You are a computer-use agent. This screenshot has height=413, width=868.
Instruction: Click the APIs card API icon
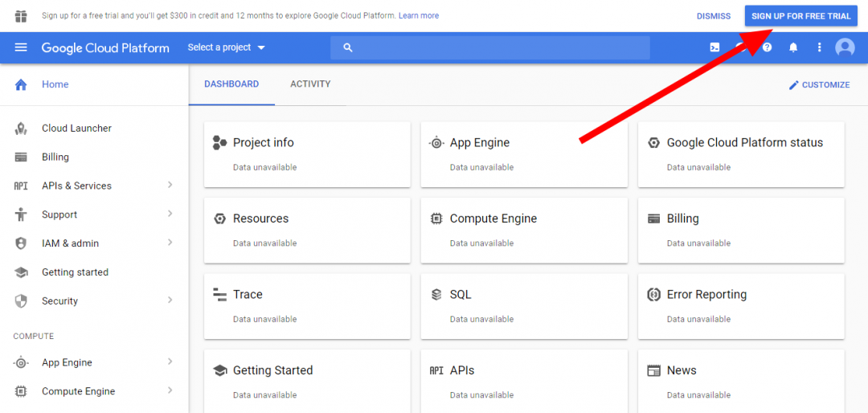pyautogui.click(x=436, y=370)
